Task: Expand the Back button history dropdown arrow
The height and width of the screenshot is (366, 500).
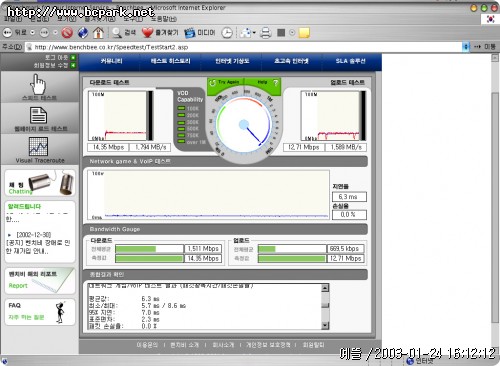Action: 32,33
